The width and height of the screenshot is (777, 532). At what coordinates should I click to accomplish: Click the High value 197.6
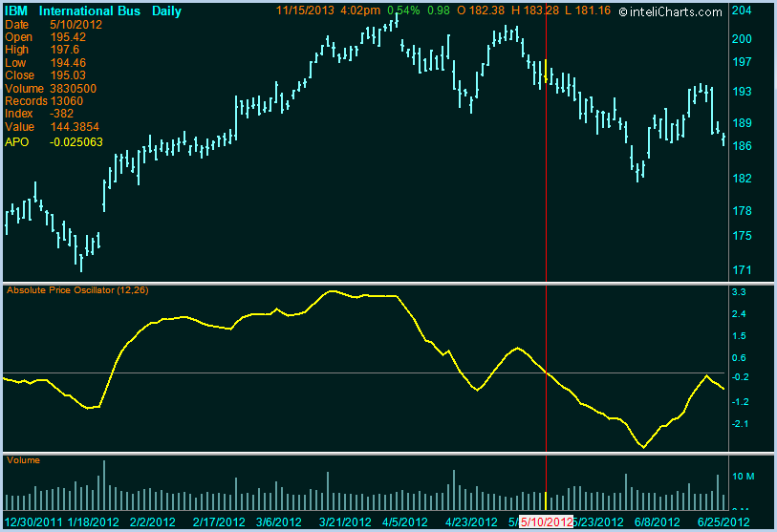point(64,50)
